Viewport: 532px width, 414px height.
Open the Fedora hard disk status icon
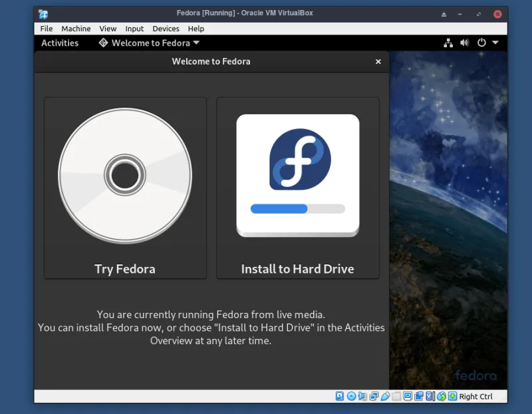click(340, 396)
